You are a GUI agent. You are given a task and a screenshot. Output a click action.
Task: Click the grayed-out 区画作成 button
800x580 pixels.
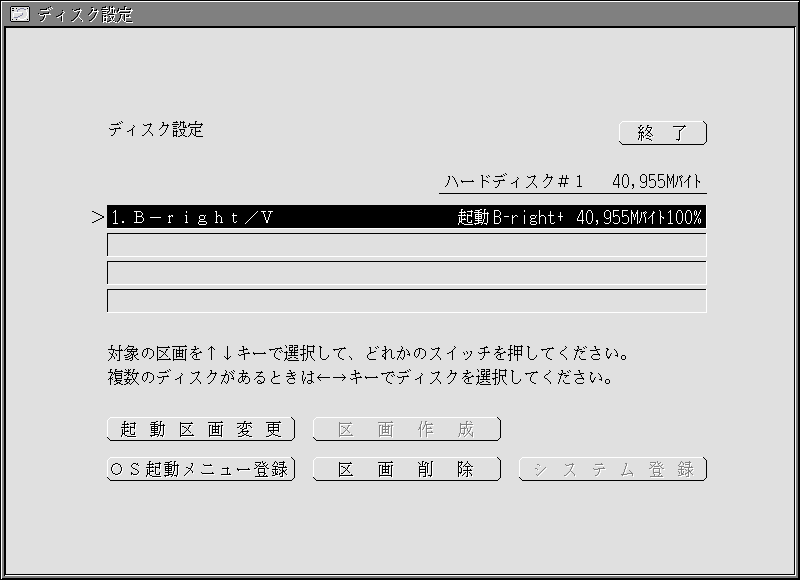pos(406,428)
